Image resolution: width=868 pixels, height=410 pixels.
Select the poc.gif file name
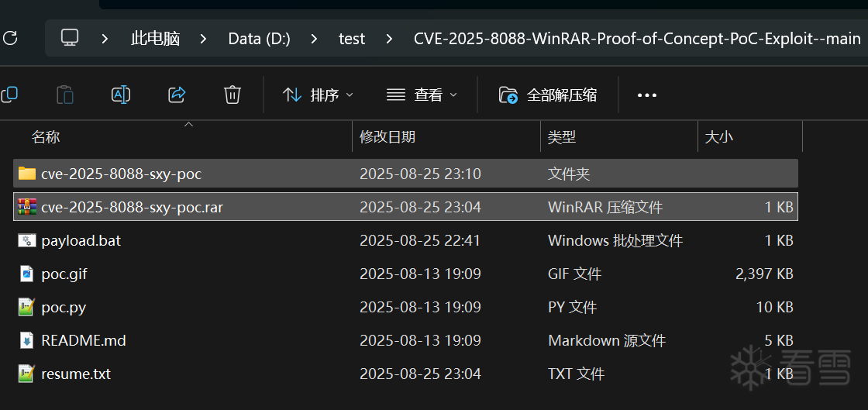click(x=64, y=274)
